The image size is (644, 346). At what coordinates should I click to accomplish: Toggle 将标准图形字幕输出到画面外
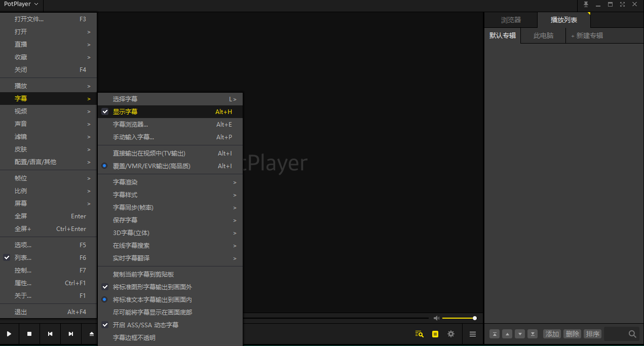point(170,287)
